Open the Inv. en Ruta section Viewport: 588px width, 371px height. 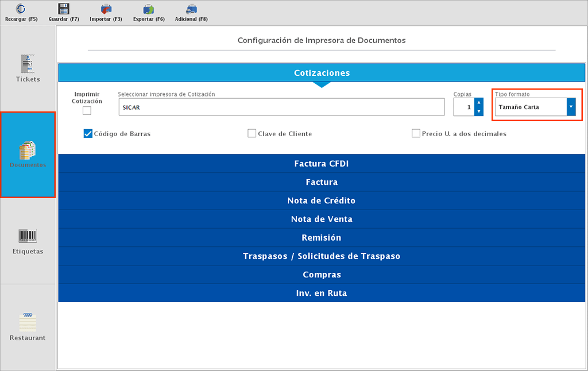(322, 293)
